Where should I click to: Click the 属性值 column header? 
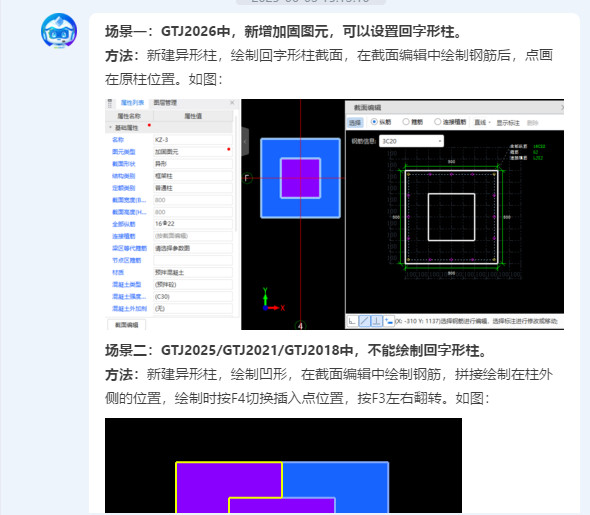click(x=193, y=116)
